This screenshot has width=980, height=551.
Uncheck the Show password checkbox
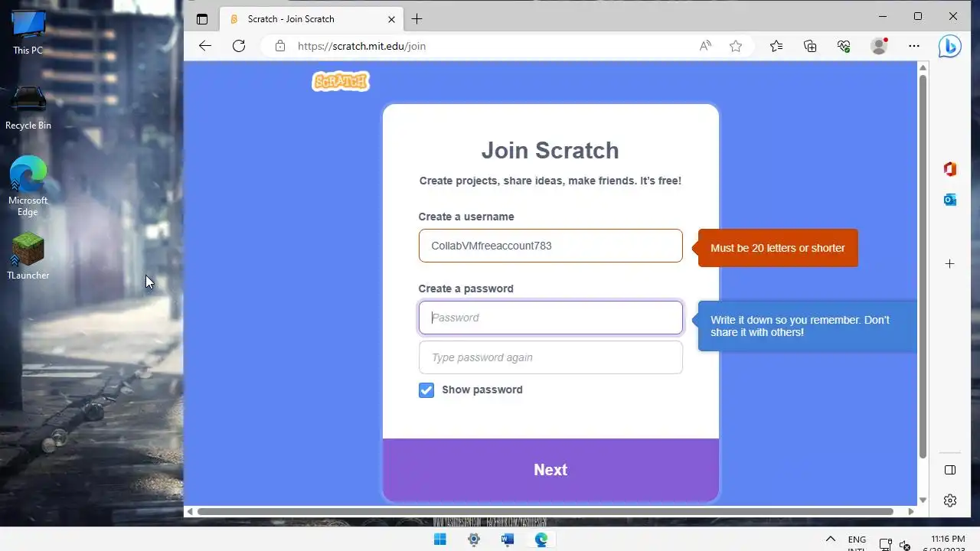426,390
